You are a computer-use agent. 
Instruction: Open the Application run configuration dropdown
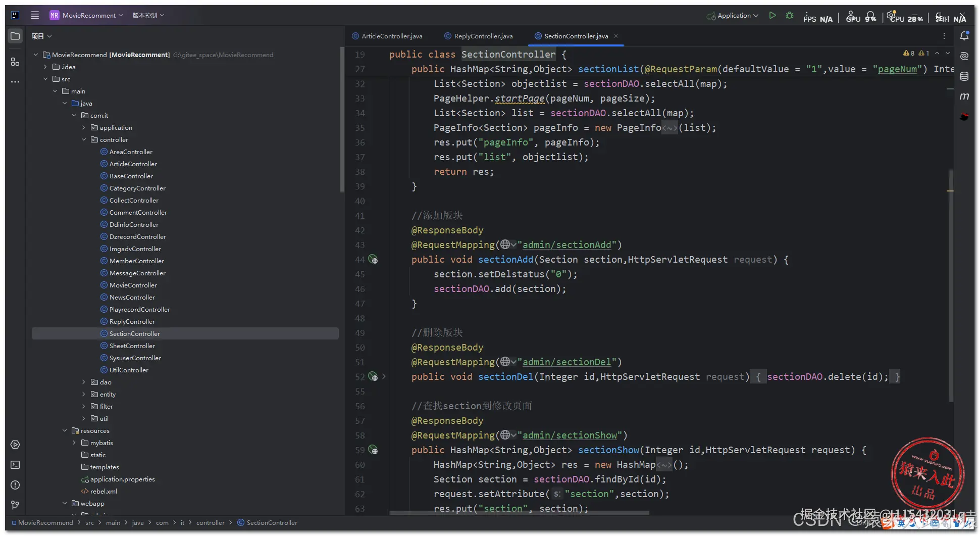[x=733, y=15]
